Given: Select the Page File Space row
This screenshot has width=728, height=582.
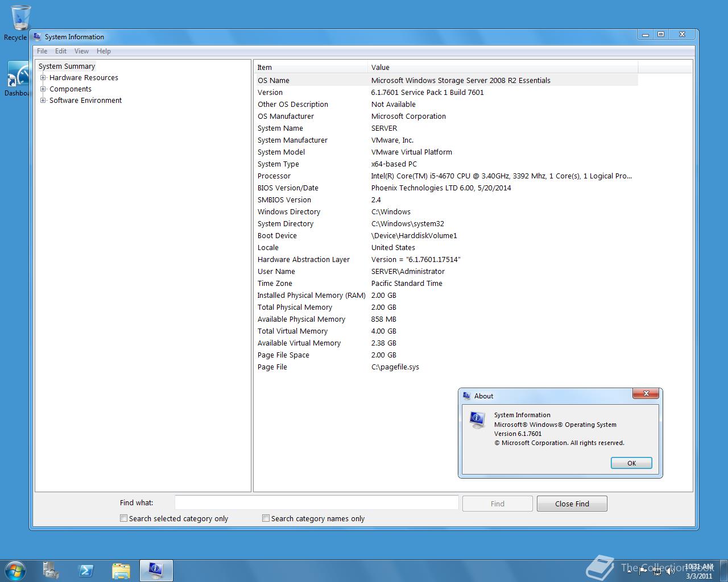Looking at the screenshot, I should click(446, 355).
